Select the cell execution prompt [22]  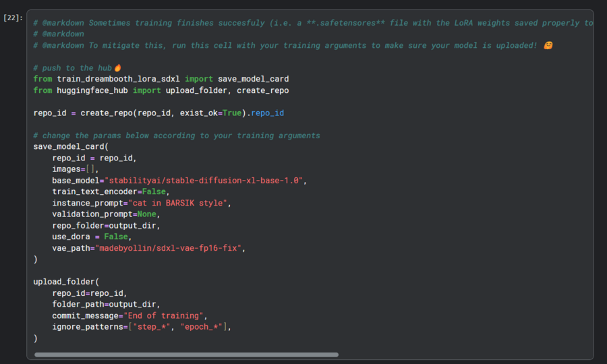click(x=13, y=18)
